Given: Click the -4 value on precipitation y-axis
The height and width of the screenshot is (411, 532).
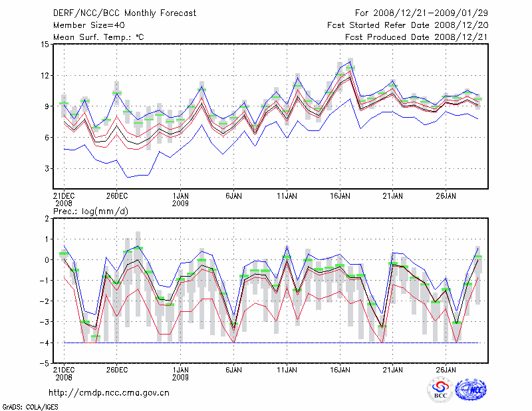Looking at the screenshot, I should coord(44,343).
